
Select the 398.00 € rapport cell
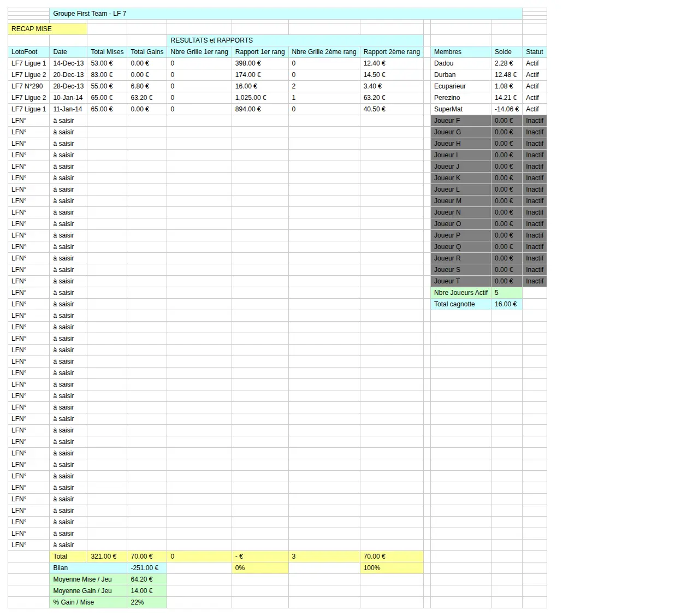tap(260, 63)
